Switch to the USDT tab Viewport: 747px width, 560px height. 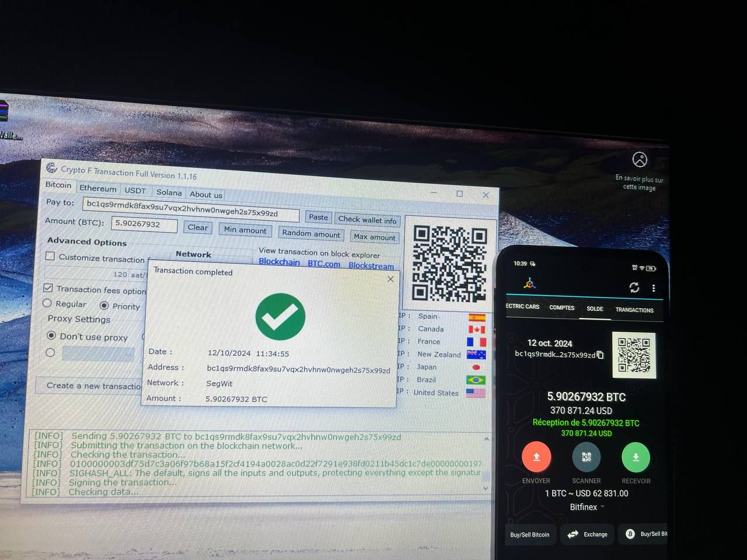(x=135, y=190)
